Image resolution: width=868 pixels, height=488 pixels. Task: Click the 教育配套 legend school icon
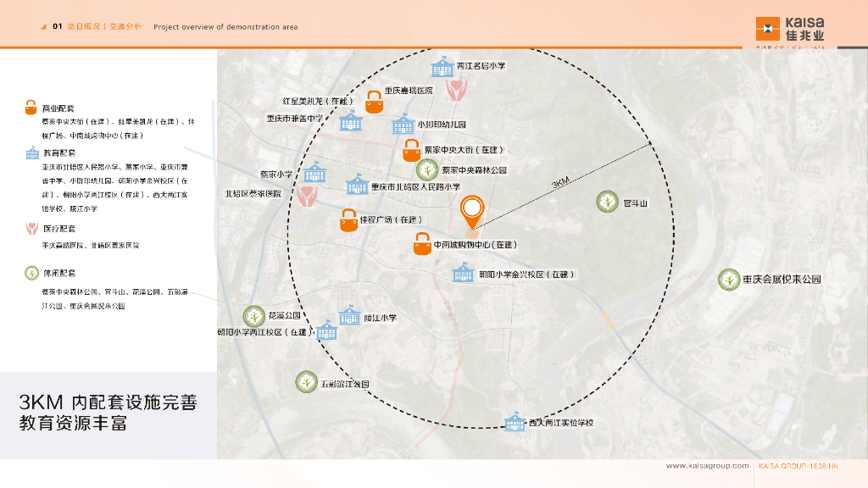[x=32, y=152]
